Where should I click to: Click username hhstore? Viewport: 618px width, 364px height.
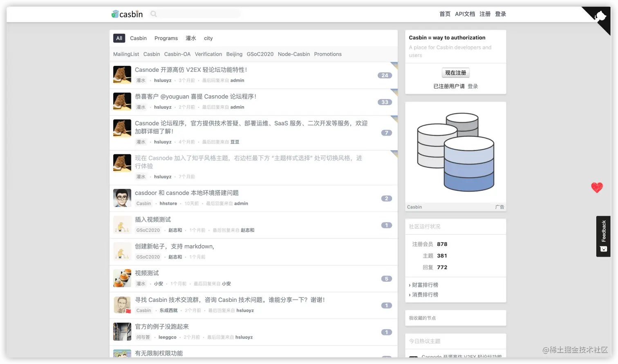(x=168, y=203)
